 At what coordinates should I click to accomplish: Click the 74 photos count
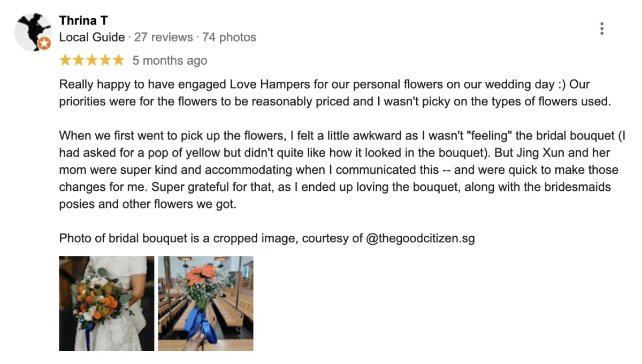pyautogui.click(x=230, y=37)
